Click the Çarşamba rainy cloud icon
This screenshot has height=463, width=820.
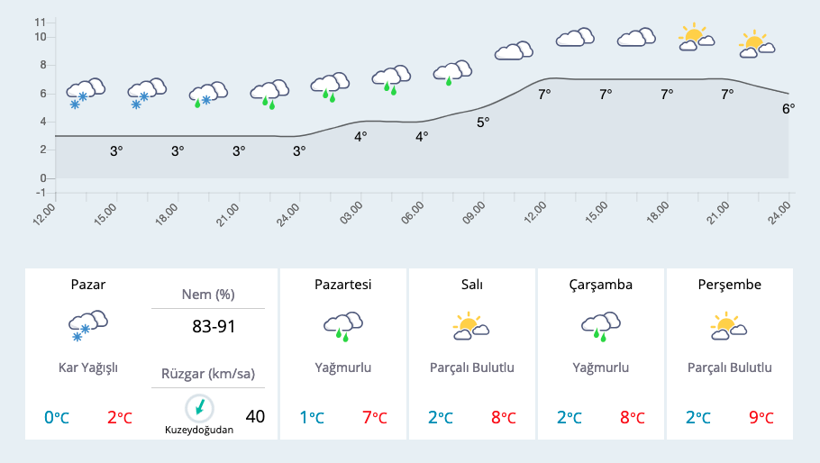[x=601, y=325]
